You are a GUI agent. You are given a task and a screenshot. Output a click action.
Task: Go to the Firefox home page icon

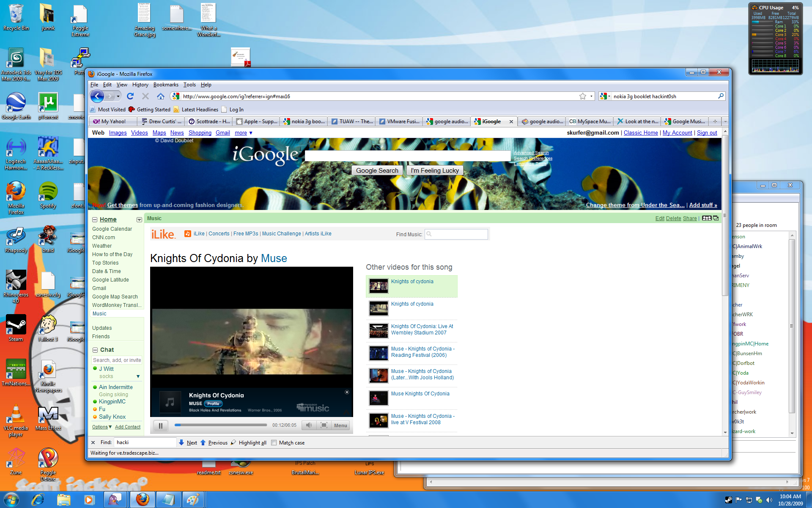coord(161,96)
